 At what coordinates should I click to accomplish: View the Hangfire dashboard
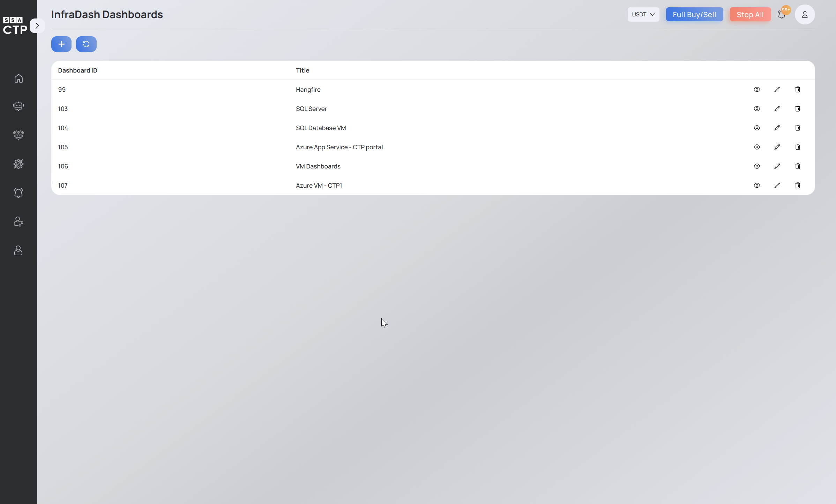click(x=757, y=90)
